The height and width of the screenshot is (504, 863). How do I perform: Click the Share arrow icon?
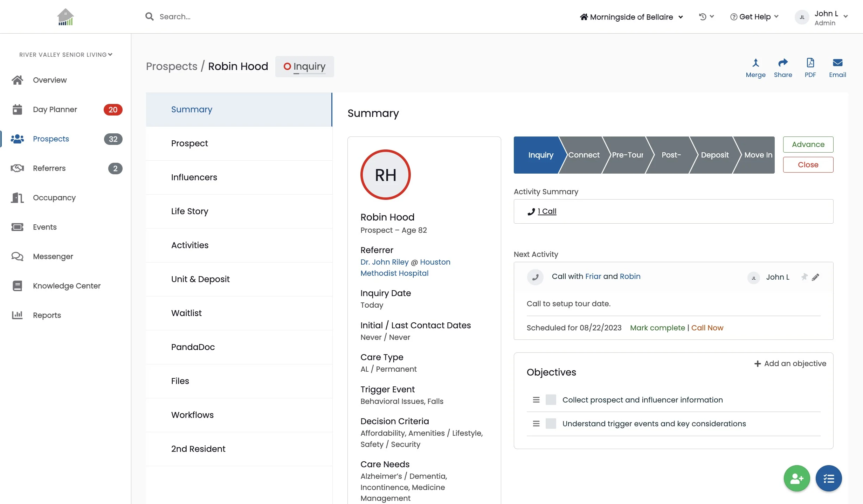point(783,63)
